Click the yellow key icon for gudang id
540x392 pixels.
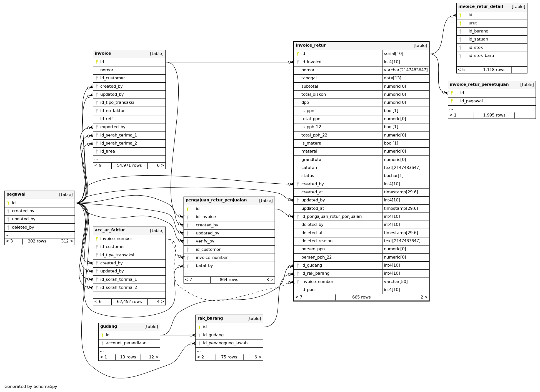[x=102, y=335]
